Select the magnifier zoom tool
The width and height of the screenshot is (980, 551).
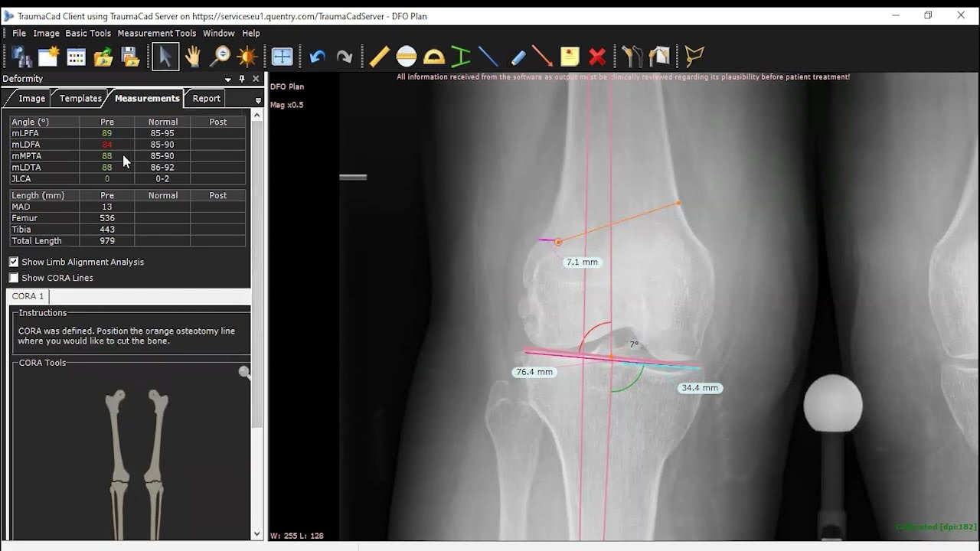pos(220,57)
